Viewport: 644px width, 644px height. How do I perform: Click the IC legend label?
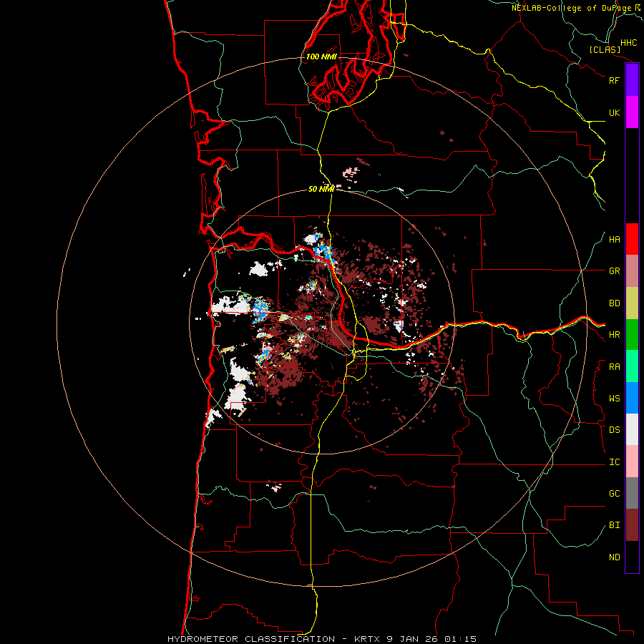click(614, 462)
